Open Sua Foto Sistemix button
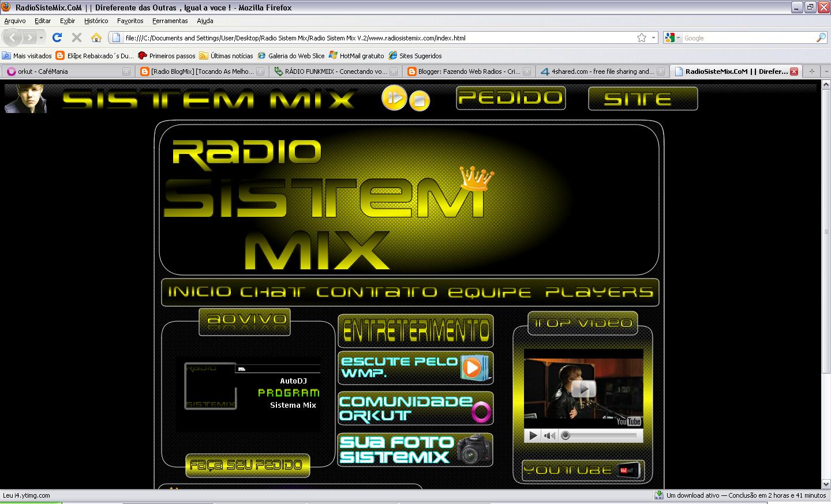 (415, 450)
